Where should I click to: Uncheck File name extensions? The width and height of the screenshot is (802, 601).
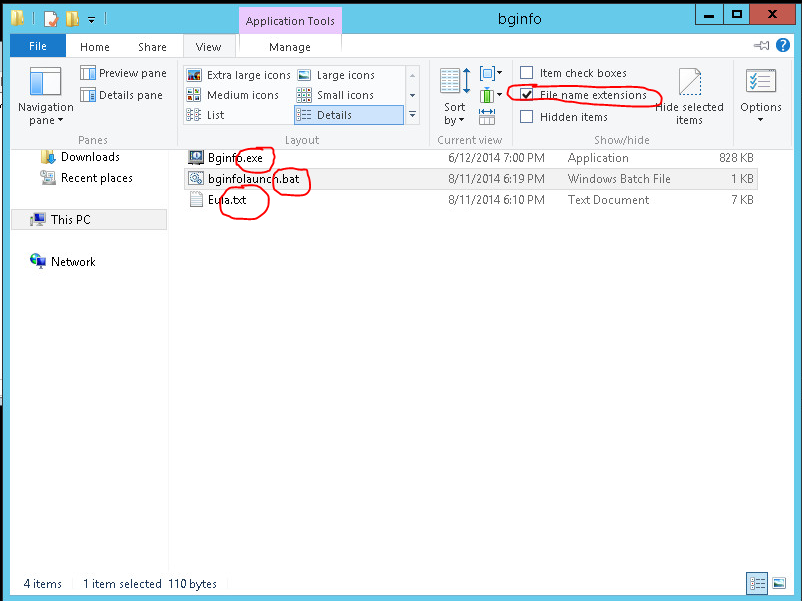[526, 95]
